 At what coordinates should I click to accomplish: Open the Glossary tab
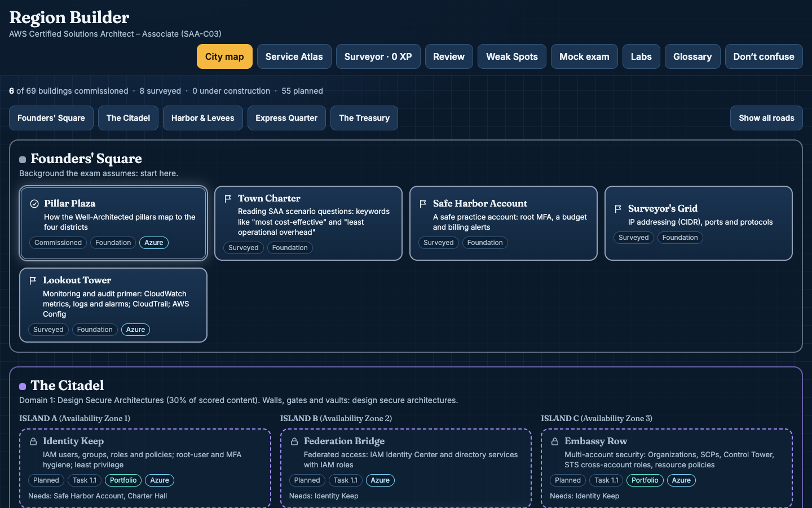(x=692, y=56)
